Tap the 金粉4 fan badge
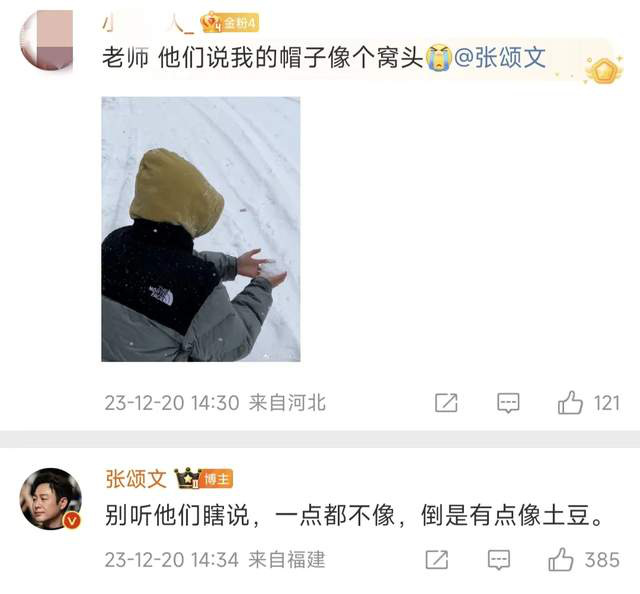The height and width of the screenshot is (594, 640). tap(230, 23)
